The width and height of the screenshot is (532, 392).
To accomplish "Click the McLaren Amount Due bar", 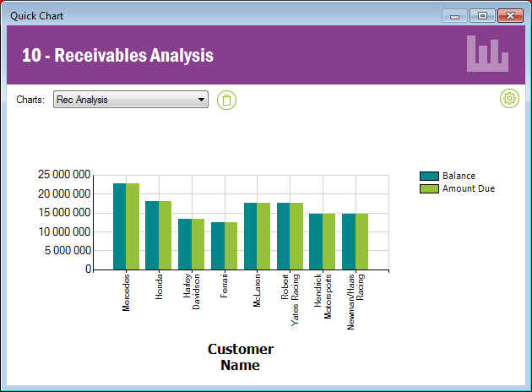I will 263,237.
